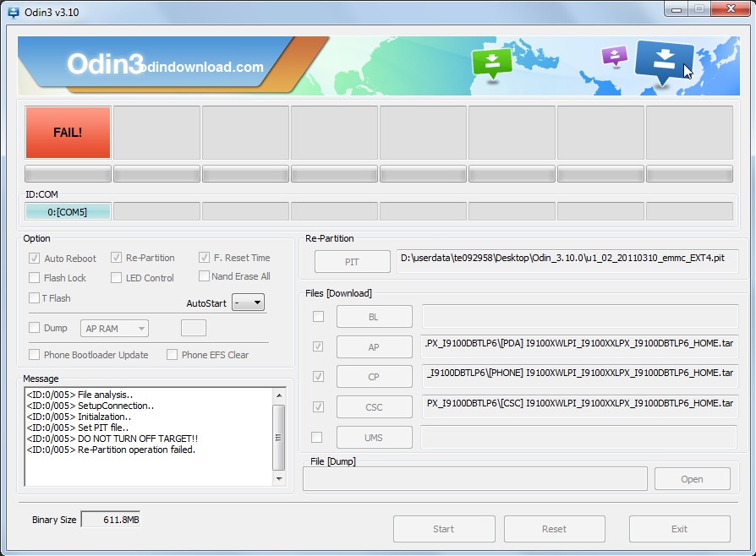Screen dimensions: 756x556
Task: Click the PIT file button
Action: (x=353, y=262)
